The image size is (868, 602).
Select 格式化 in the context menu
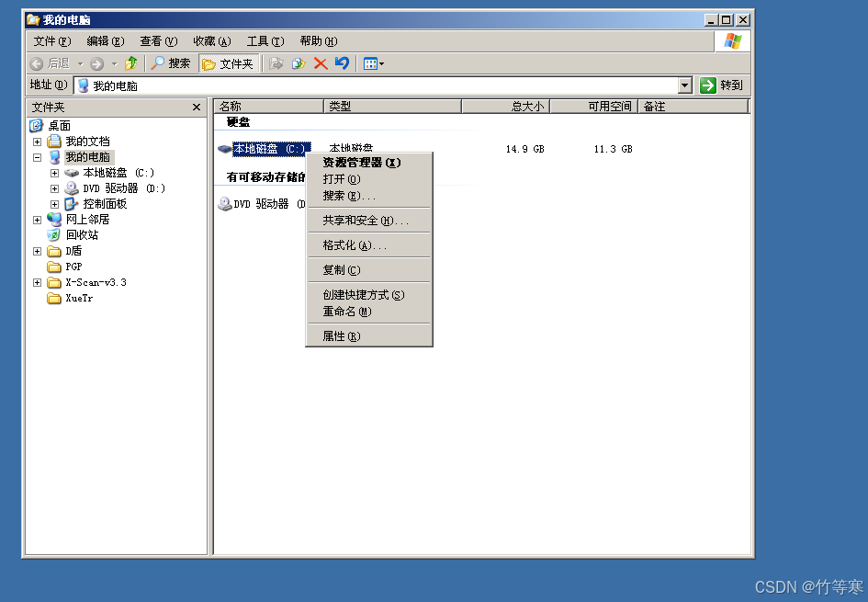(x=354, y=245)
